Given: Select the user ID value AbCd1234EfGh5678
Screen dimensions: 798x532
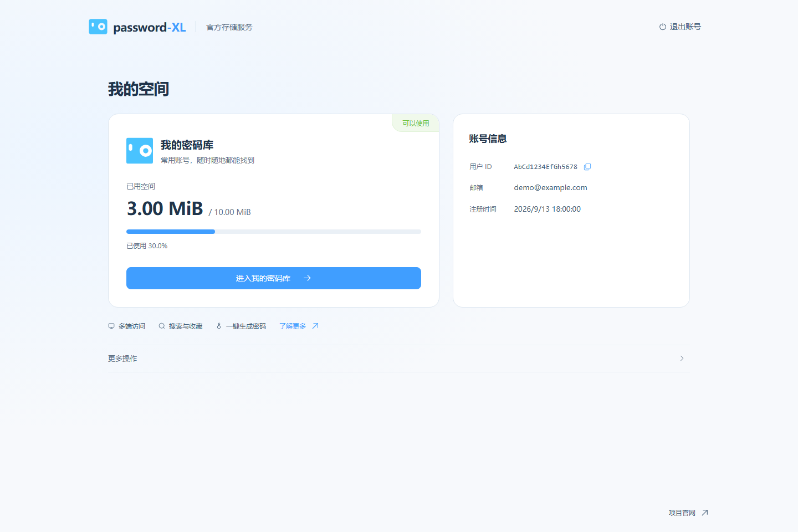Looking at the screenshot, I should 545,167.
